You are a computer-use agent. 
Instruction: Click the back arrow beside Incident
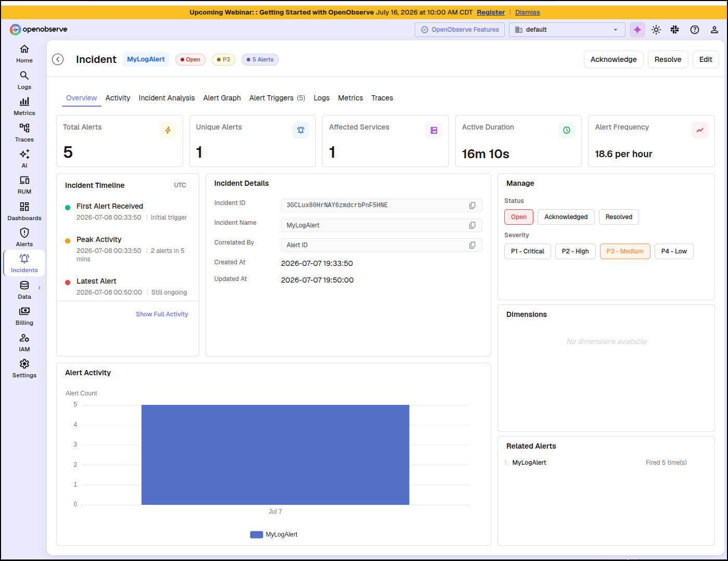tap(58, 59)
